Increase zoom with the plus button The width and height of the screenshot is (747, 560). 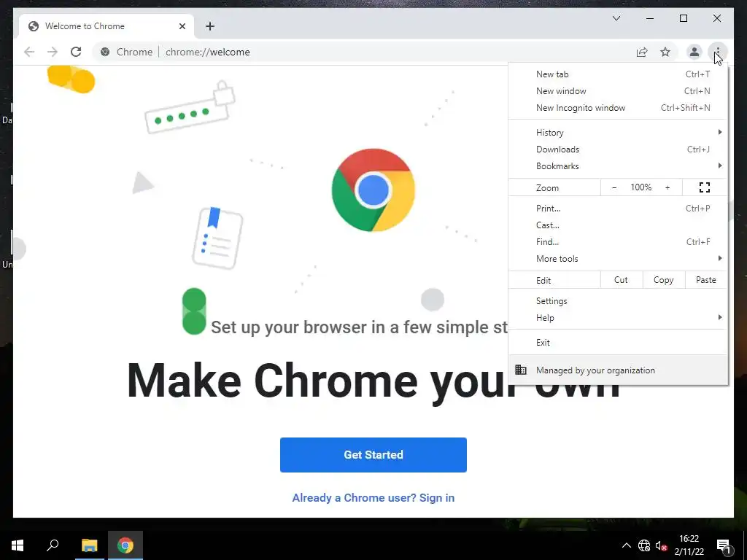click(x=667, y=187)
